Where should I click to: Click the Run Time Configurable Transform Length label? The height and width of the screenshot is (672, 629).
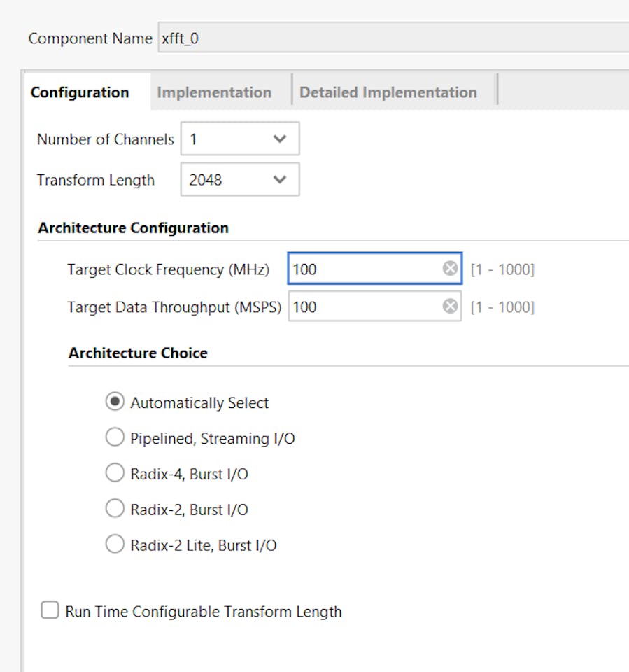pos(204,612)
